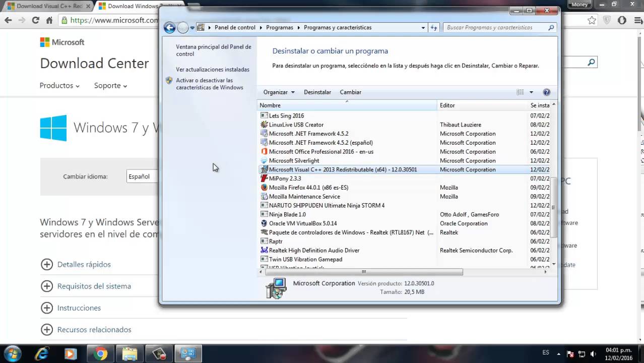
Task: Click the refresh icon next to address bar
Action: pyautogui.click(x=433, y=28)
